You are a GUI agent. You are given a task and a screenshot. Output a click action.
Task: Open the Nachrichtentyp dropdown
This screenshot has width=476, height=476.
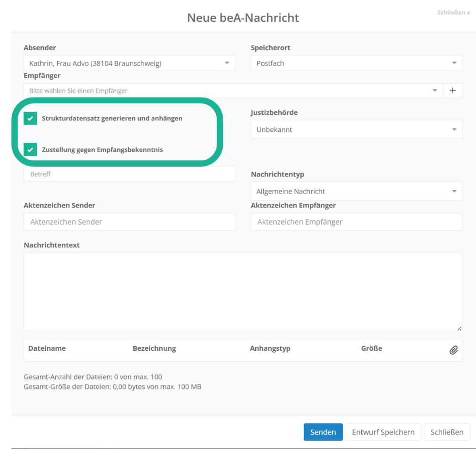(356, 191)
